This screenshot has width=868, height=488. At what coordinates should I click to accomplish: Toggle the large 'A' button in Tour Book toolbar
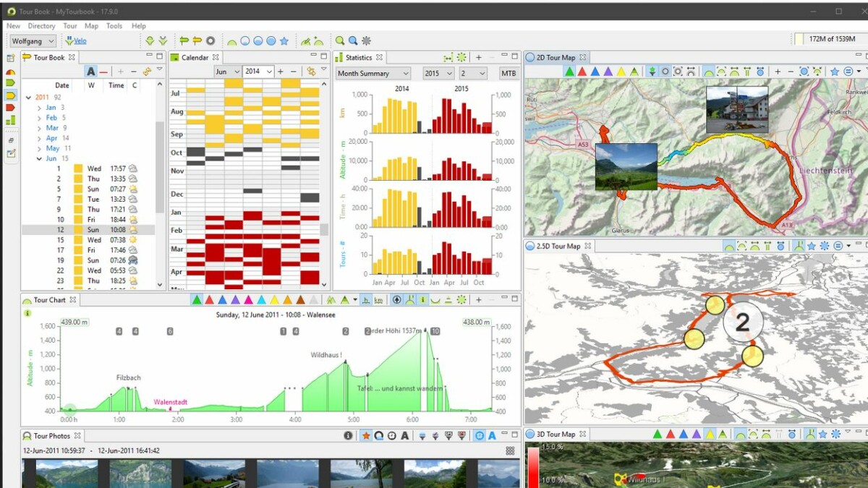90,72
